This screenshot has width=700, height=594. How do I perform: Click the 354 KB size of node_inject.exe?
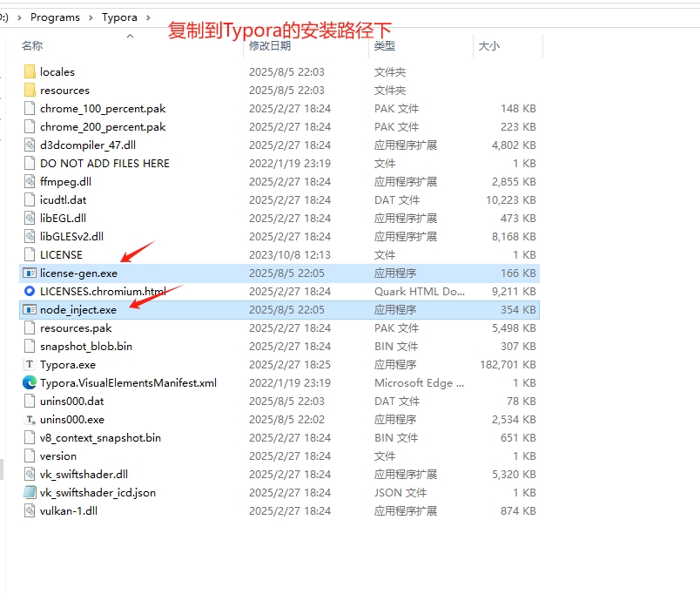click(x=518, y=310)
